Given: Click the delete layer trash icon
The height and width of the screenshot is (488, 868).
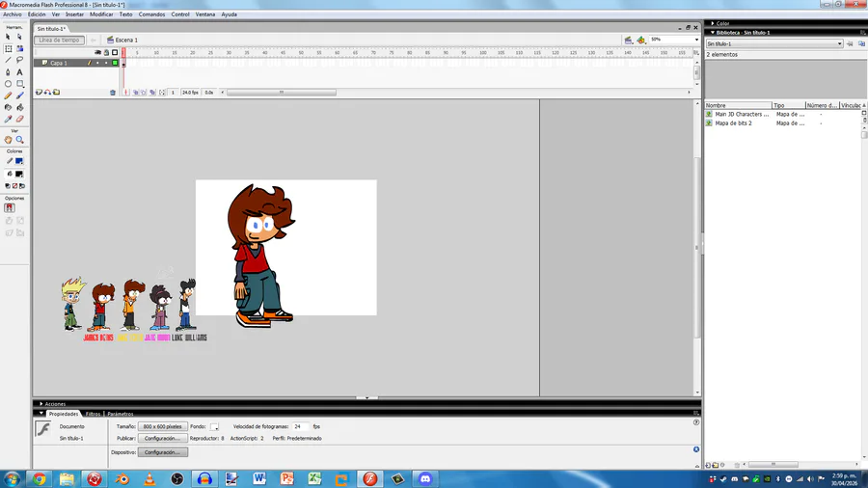Looking at the screenshot, I should [x=113, y=93].
